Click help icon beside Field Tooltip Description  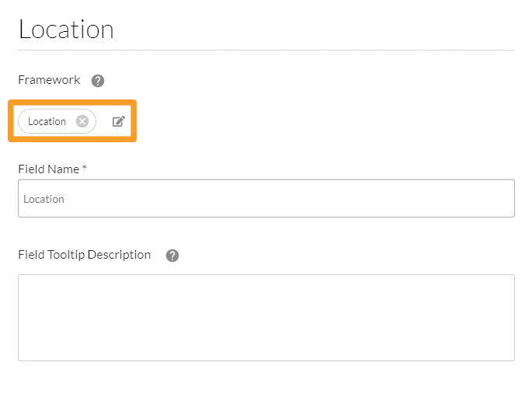pos(172,256)
